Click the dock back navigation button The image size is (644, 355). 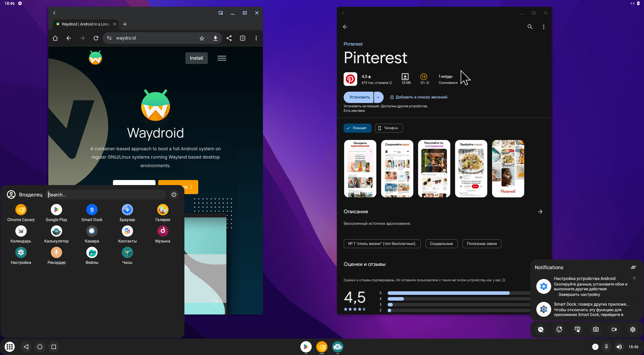click(26, 347)
